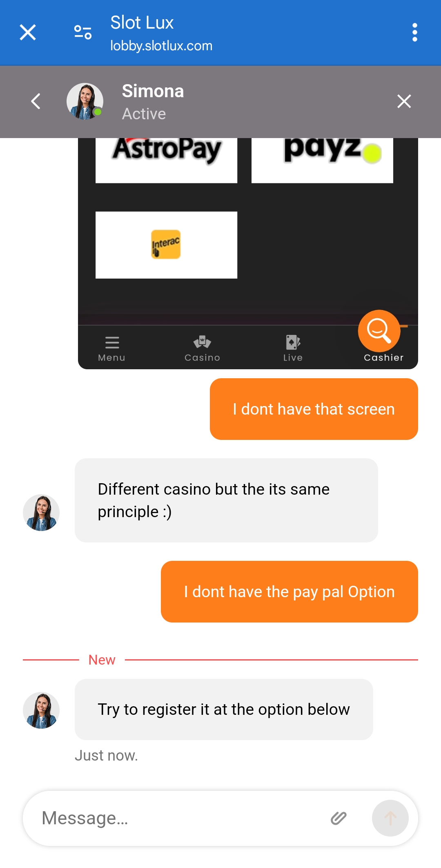
Task: Select the Interac payment tile
Action: (166, 245)
